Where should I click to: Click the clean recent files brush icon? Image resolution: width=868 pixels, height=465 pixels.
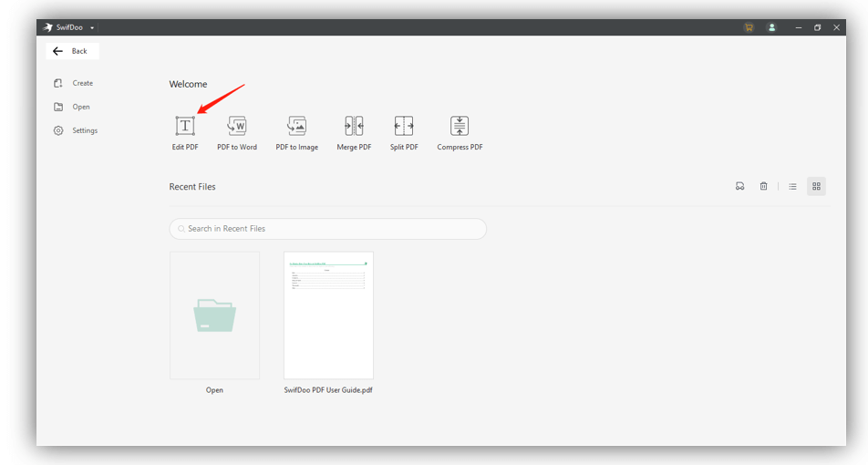click(740, 187)
